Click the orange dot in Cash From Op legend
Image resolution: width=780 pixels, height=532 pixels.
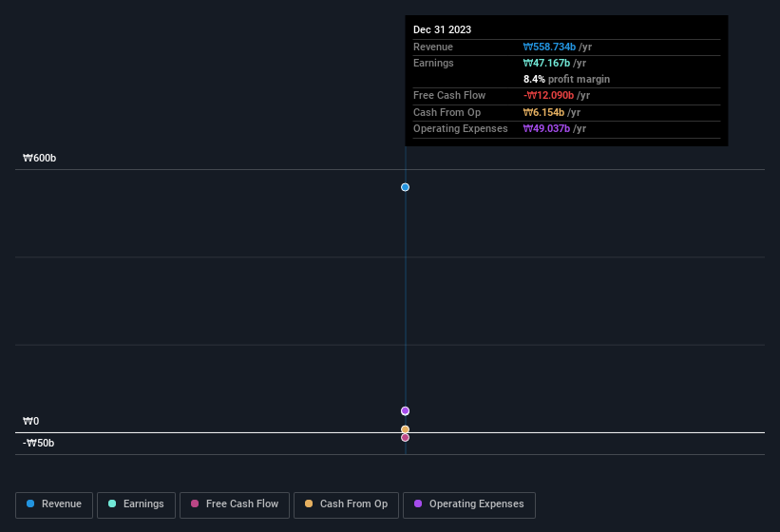pos(309,503)
